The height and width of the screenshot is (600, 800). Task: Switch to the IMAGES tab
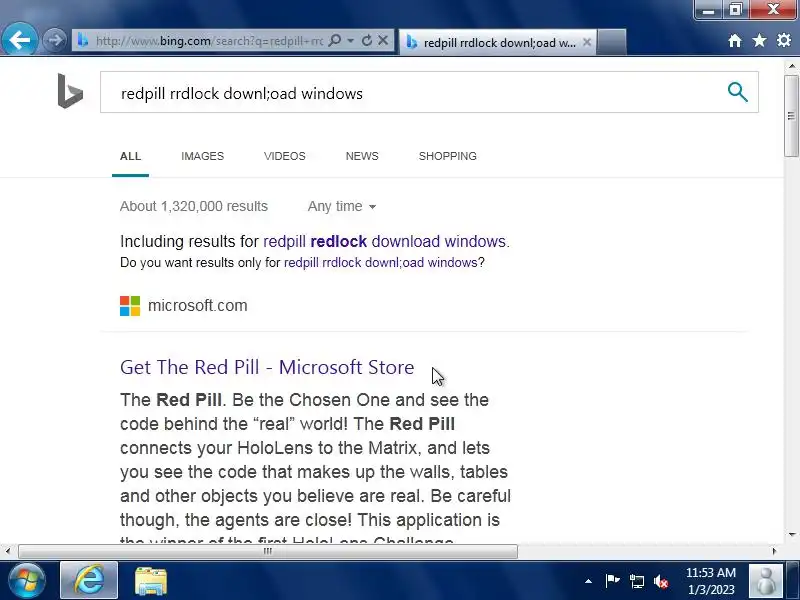[203, 156]
